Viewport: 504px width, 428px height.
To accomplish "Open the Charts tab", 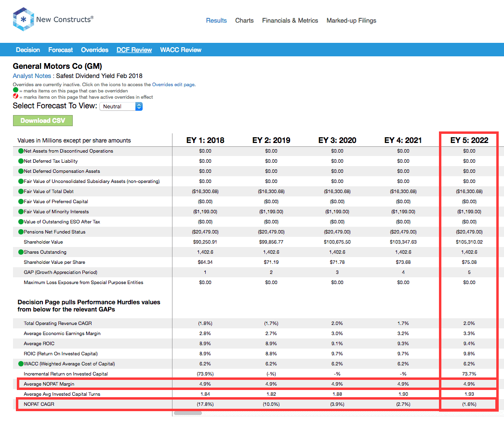I will point(244,21).
